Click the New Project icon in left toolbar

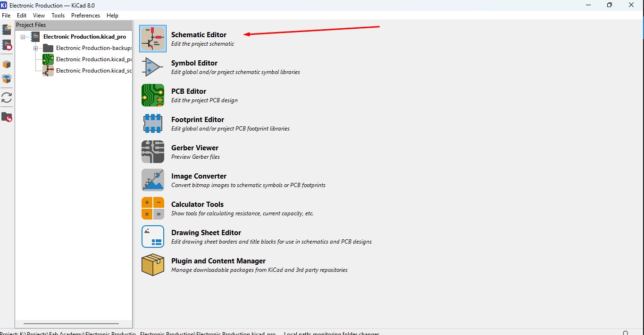coord(7,30)
